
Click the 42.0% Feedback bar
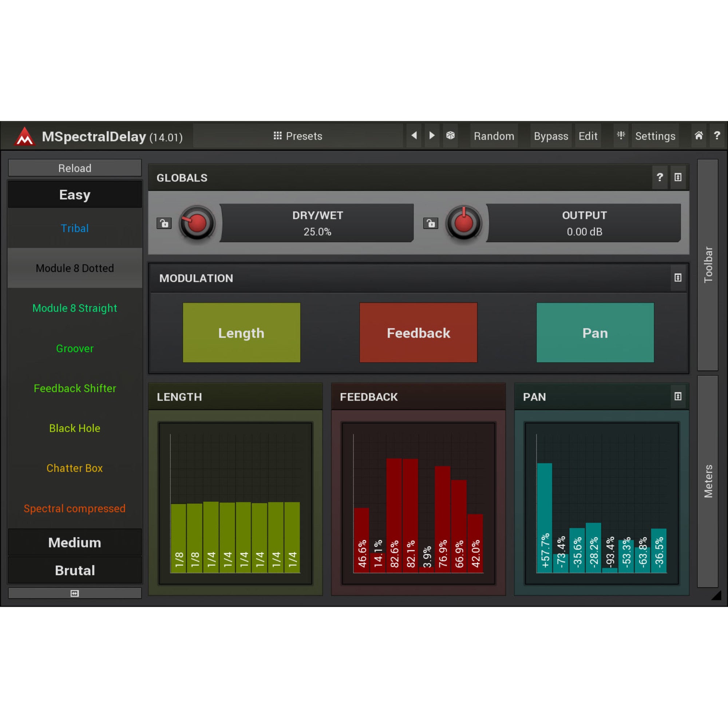[x=475, y=543]
